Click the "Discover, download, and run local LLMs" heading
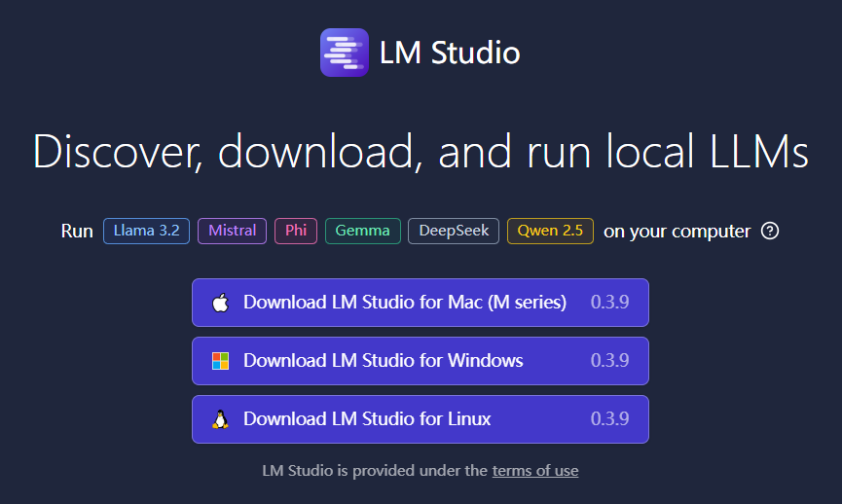This screenshot has width=842, height=504. 421,152
